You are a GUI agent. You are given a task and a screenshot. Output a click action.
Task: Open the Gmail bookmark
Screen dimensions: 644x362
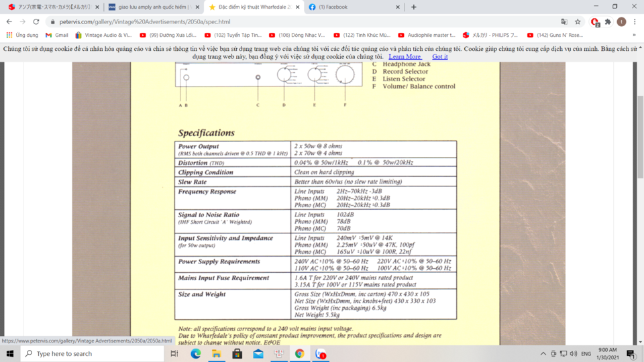(56, 36)
